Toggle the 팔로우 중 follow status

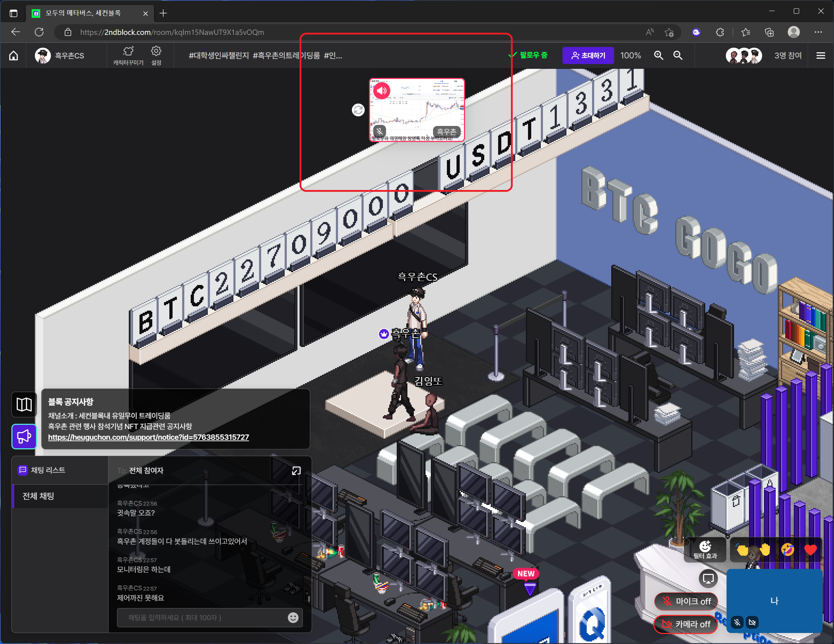tap(528, 56)
